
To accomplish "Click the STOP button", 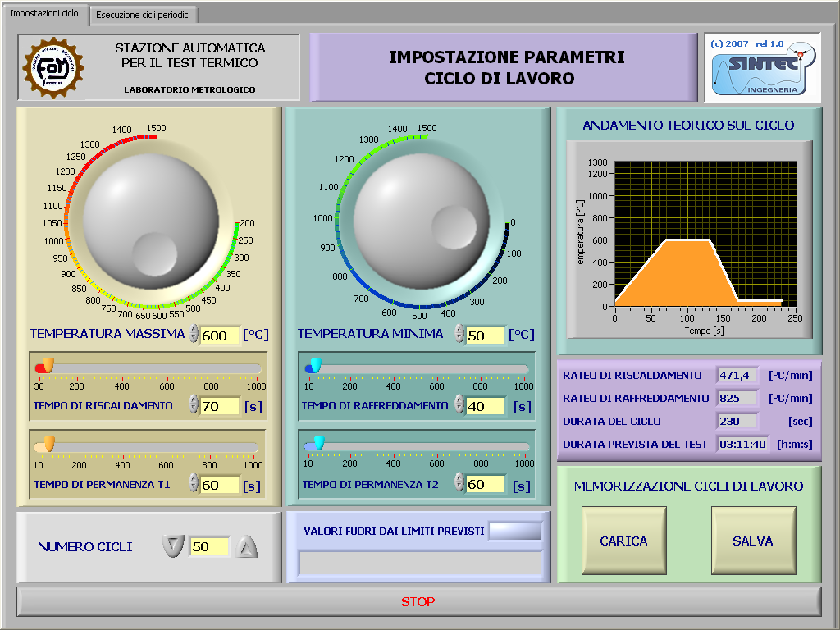I will (x=418, y=601).
